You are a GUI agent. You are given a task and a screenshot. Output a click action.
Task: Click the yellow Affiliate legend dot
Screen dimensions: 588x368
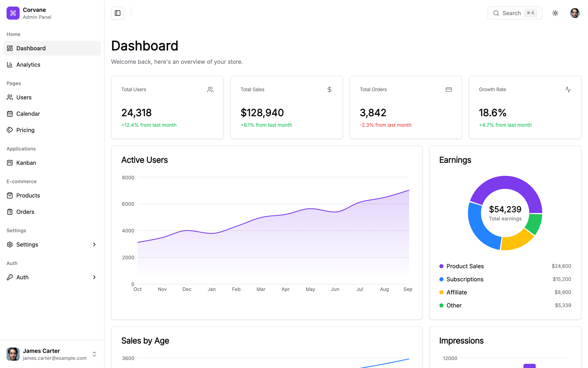click(x=441, y=292)
